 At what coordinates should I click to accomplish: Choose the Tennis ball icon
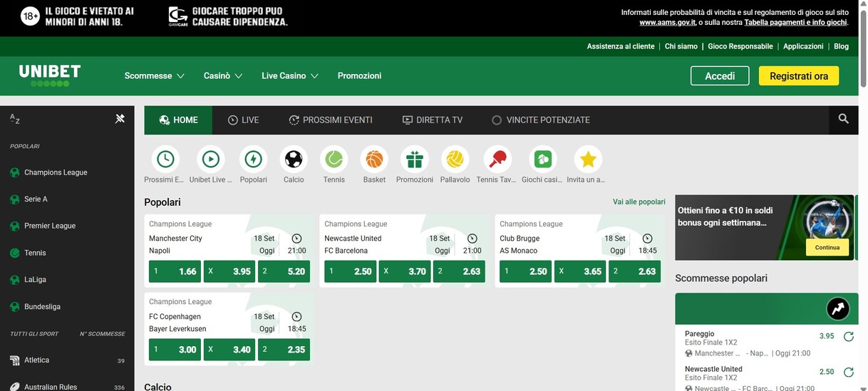click(x=334, y=159)
